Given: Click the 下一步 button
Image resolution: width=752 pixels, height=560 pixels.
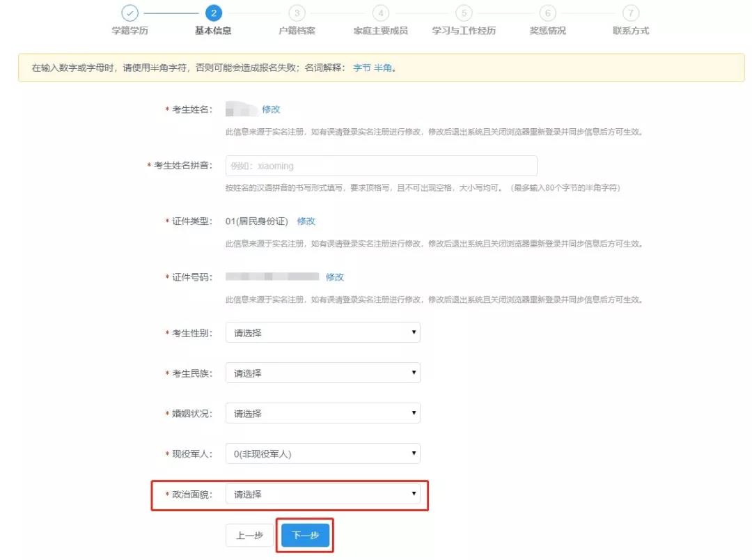Looking at the screenshot, I should 304,536.
